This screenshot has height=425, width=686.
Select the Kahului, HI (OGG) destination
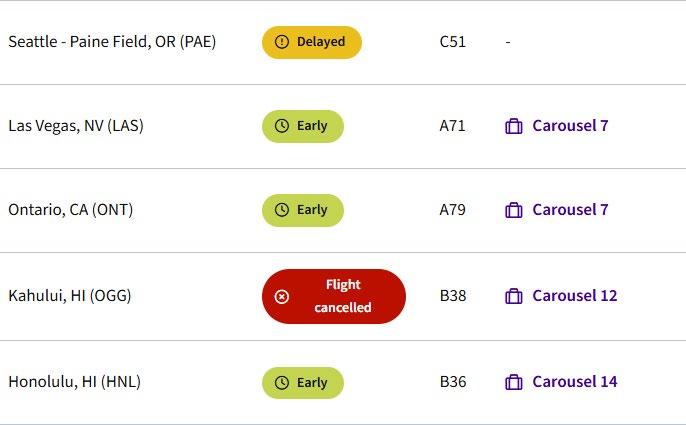(70, 296)
